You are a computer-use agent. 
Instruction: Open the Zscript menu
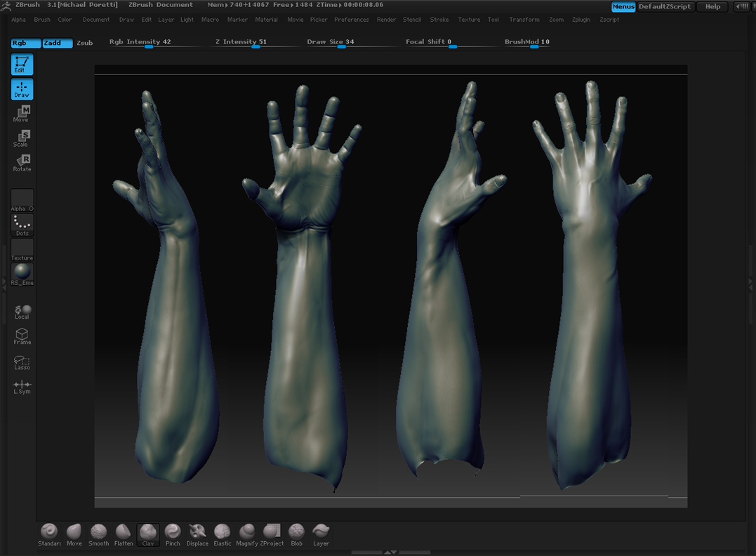[x=609, y=20]
